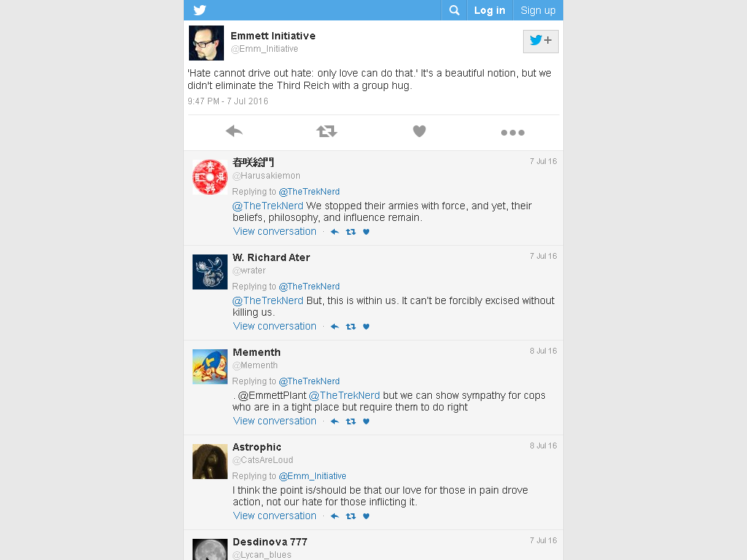Click the Twitter bird home icon
Viewport: 747px width, 560px height.
[200, 10]
